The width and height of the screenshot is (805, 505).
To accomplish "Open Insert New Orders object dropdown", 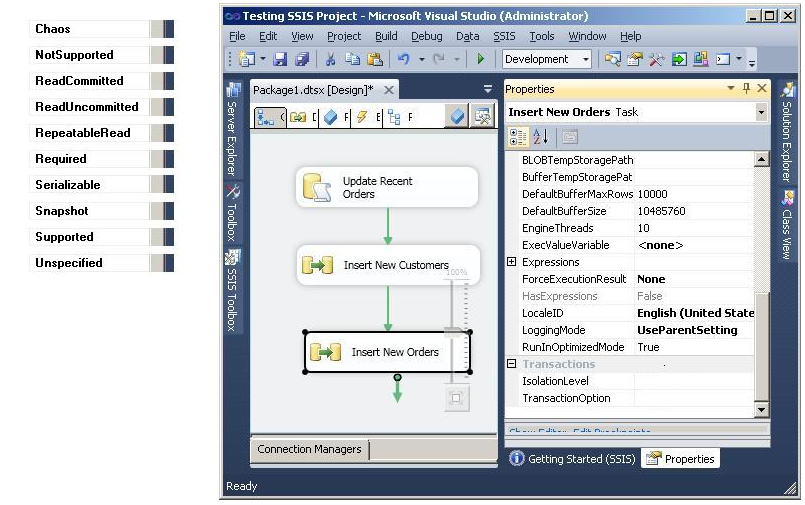I will pyautogui.click(x=761, y=112).
